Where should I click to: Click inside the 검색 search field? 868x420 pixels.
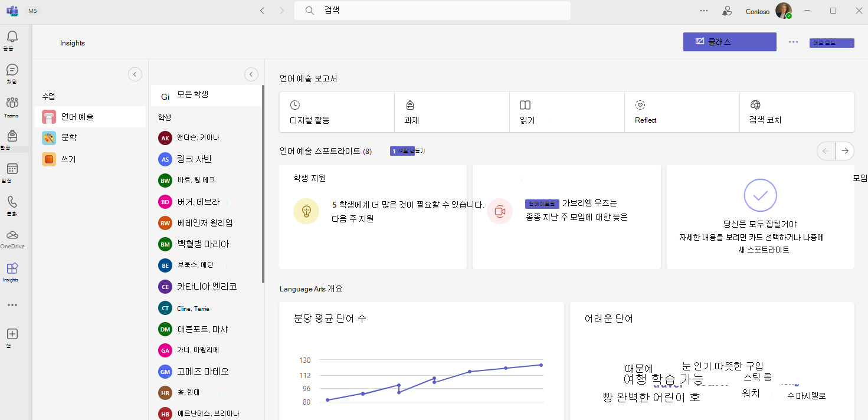pos(433,11)
